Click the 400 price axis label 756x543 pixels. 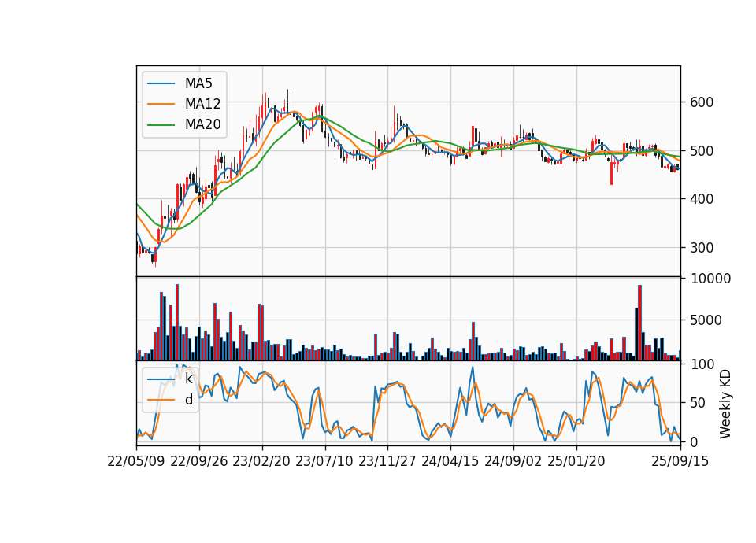pyautogui.click(x=702, y=198)
